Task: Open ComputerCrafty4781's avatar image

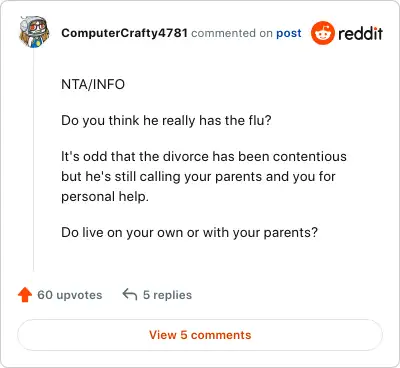Action: tap(34, 32)
